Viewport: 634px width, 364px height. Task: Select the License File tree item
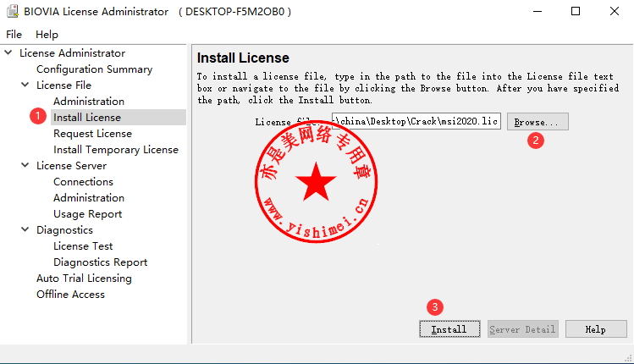[x=63, y=85]
